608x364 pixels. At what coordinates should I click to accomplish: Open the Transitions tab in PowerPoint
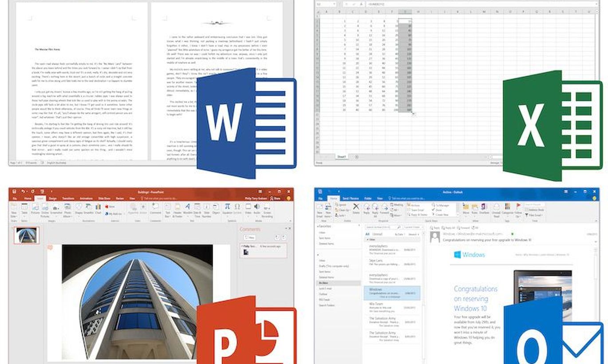(68, 198)
